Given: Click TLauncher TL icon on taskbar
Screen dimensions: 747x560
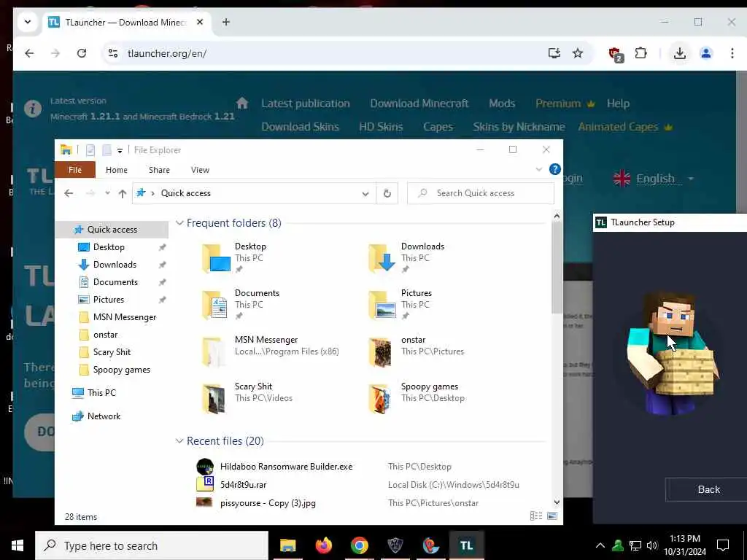Looking at the screenshot, I should (466, 545).
